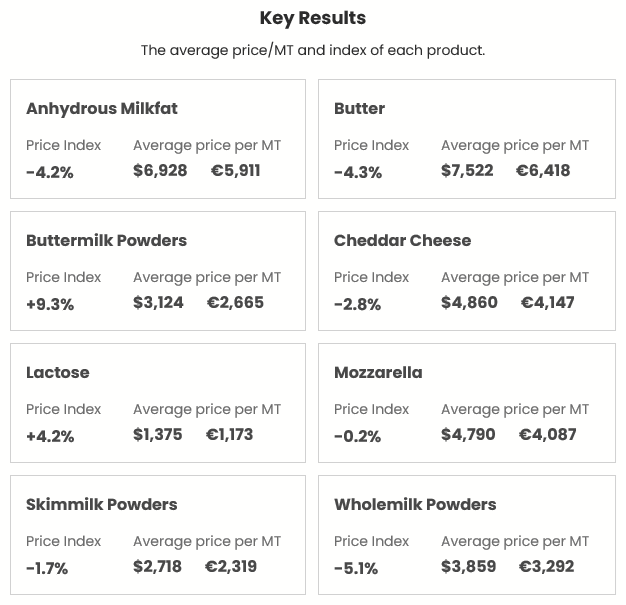Select the Lactose product title

(58, 372)
